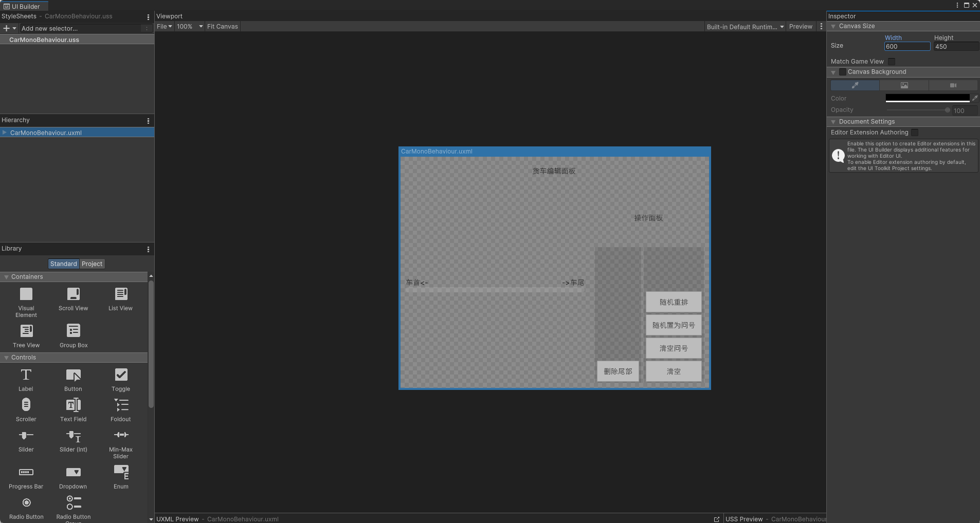The width and height of the screenshot is (980, 523).
Task: Focus the canvas Height field
Action: (x=956, y=46)
